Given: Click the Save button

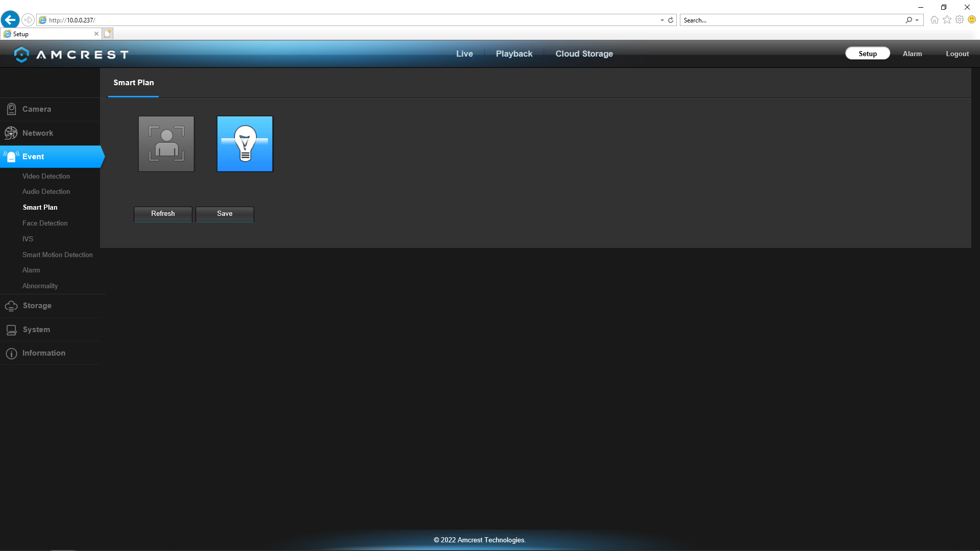Looking at the screenshot, I should point(225,214).
